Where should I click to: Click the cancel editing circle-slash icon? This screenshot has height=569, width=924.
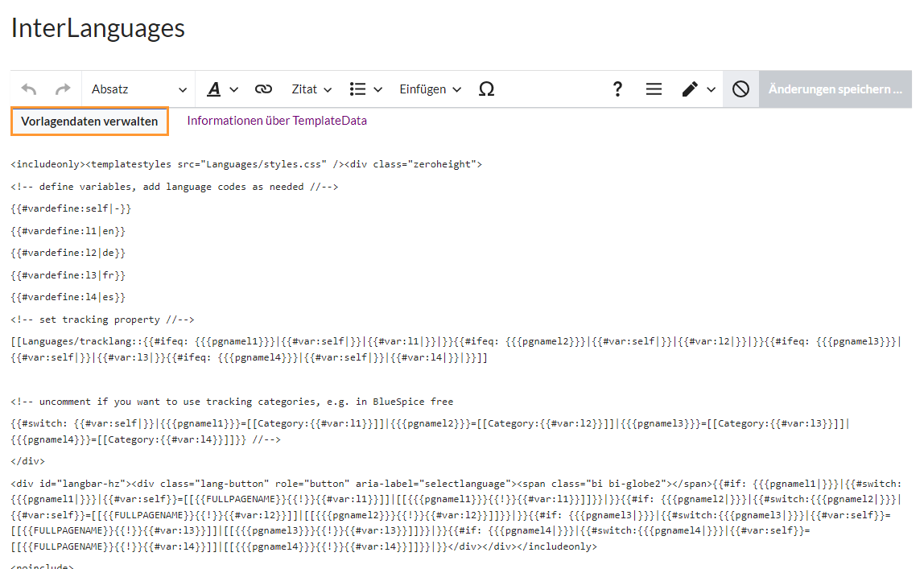(x=740, y=89)
